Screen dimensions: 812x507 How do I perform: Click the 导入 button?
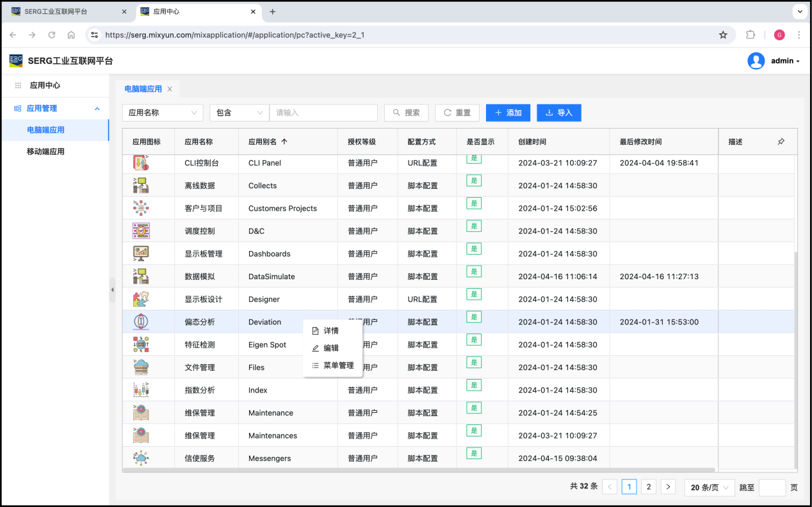(x=558, y=113)
